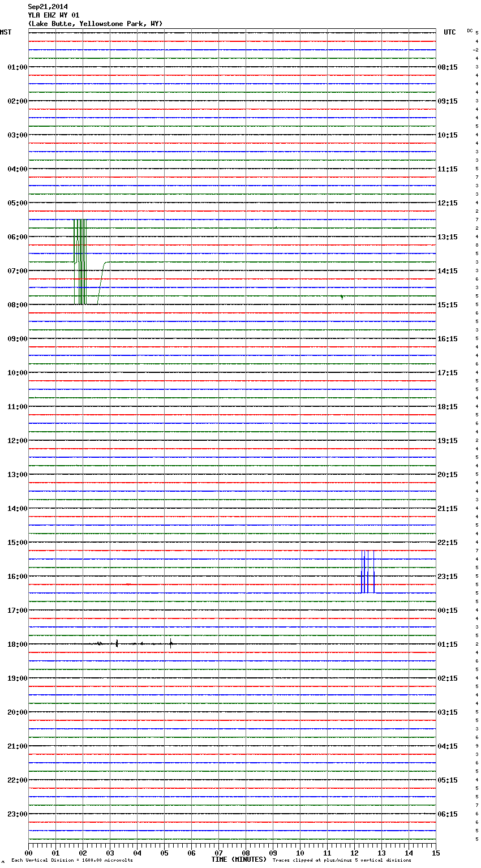Select the 07:00 MST time label
This screenshot has height=868, width=481.
click(x=18, y=271)
